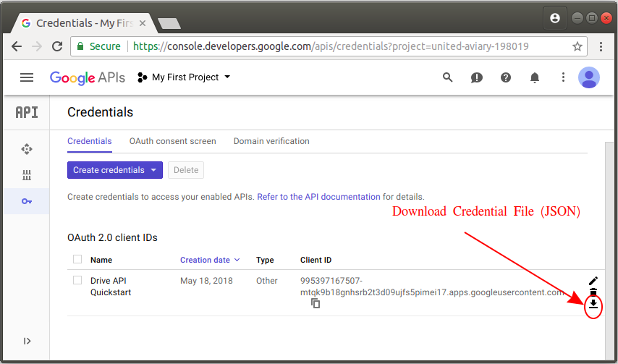Expand the sidebar with bottom arrow

pyautogui.click(x=27, y=341)
